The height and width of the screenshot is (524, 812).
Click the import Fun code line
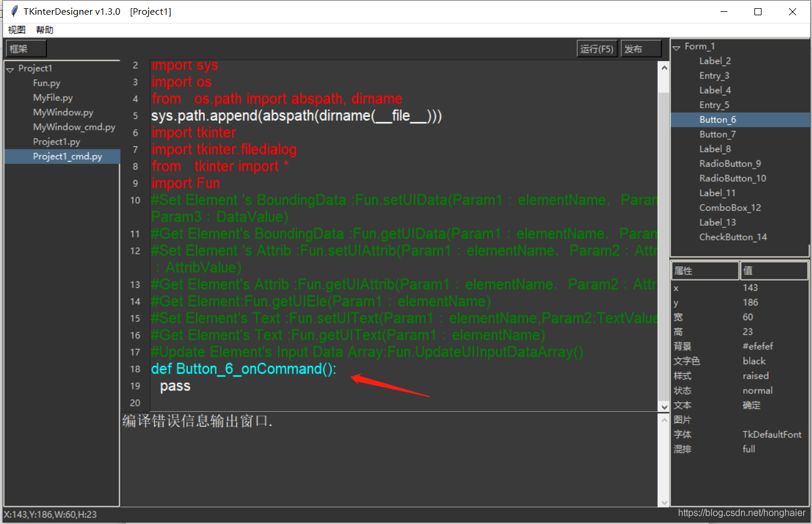point(186,183)
